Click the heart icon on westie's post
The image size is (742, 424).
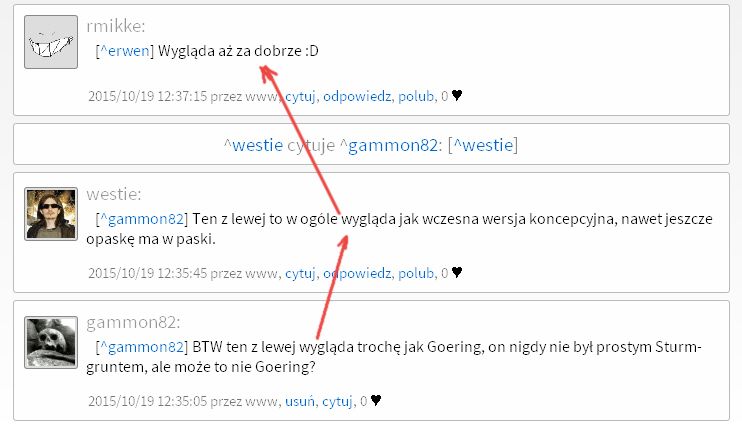pos(457,273)
